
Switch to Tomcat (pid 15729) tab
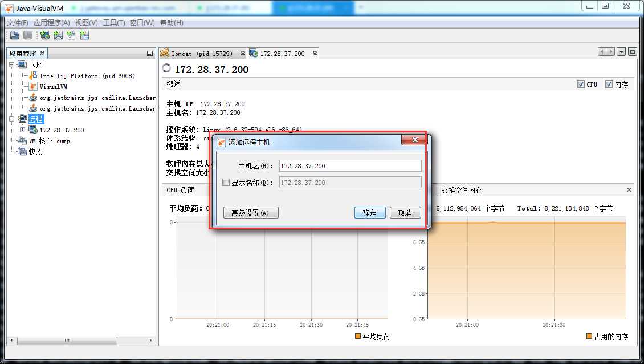(202, 54)
